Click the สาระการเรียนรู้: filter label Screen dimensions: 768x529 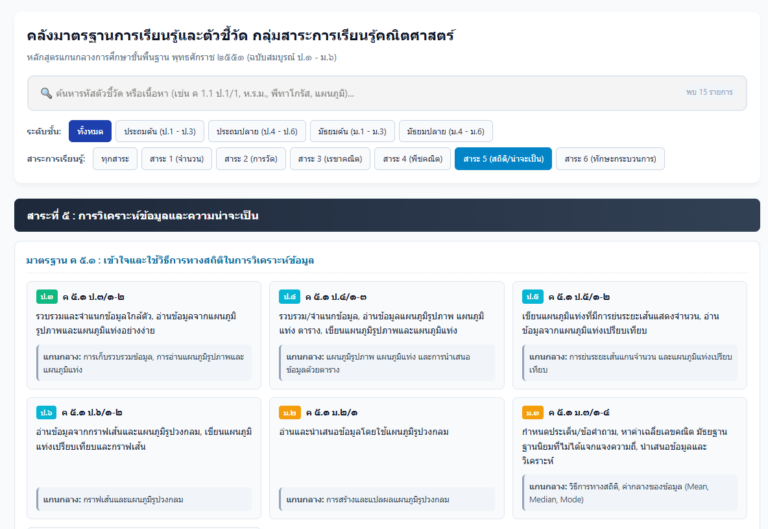pos(56,159)
